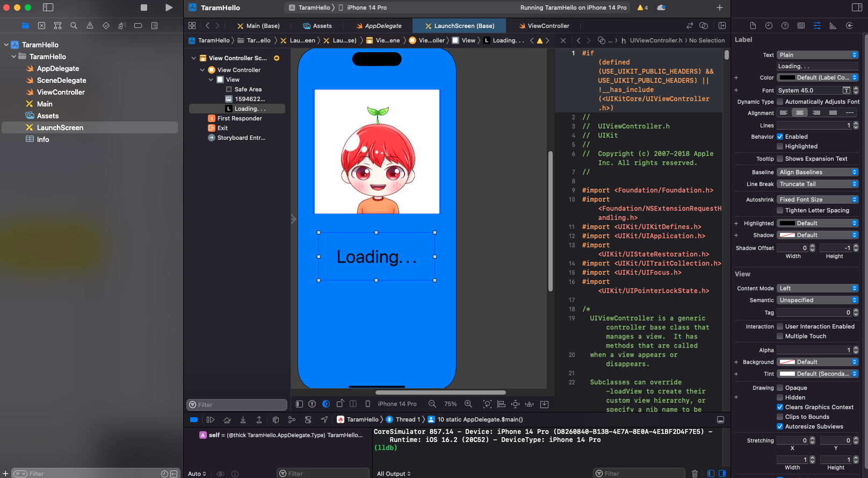
Task: Toggle the inspectors panel icon
Action: coord(857,8)
